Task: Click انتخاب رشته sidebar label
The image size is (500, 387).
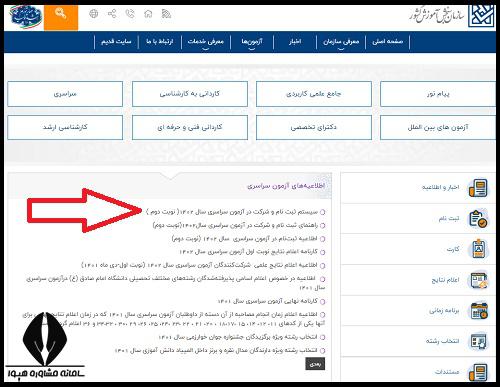Action: 442,341
